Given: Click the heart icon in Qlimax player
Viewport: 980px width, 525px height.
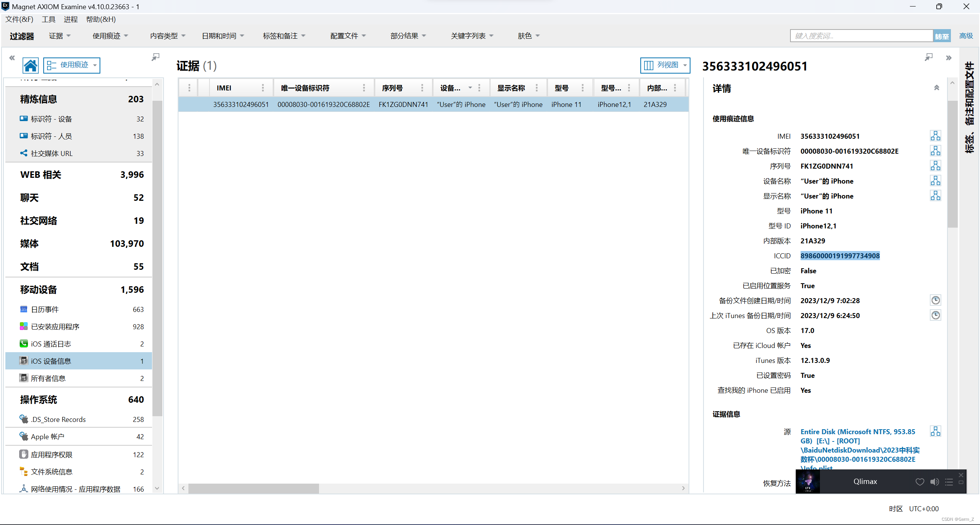Looking at the screenshot, I should click(919, 482).
